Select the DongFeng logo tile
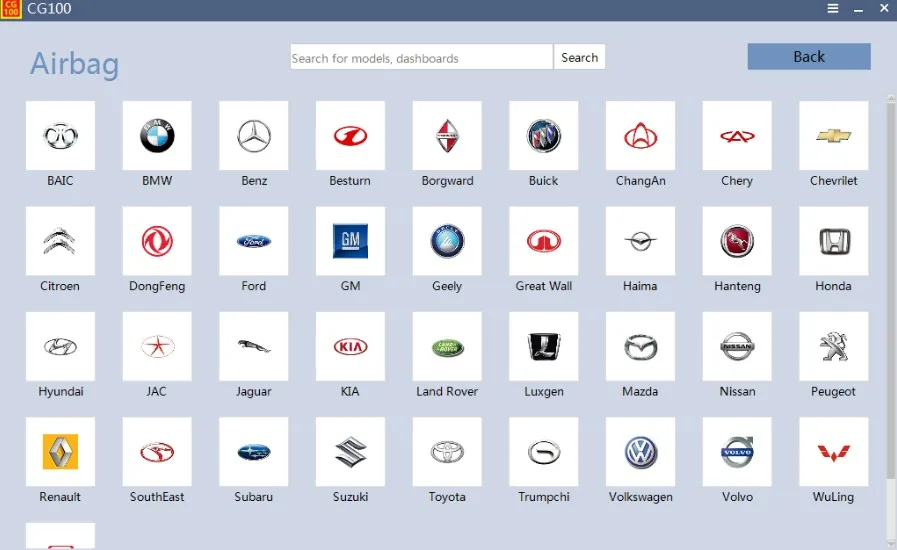This screenshot has height=550, width=897. tap(157, 241)
